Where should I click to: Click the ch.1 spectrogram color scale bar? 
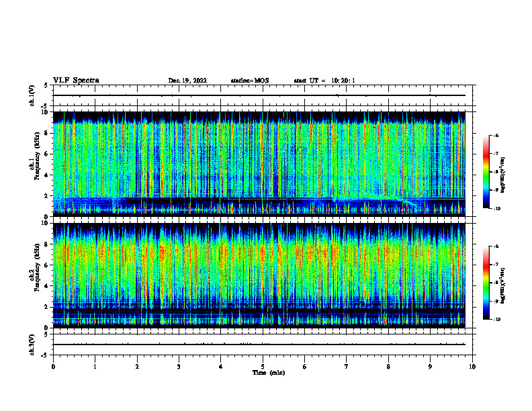point(486,172)
